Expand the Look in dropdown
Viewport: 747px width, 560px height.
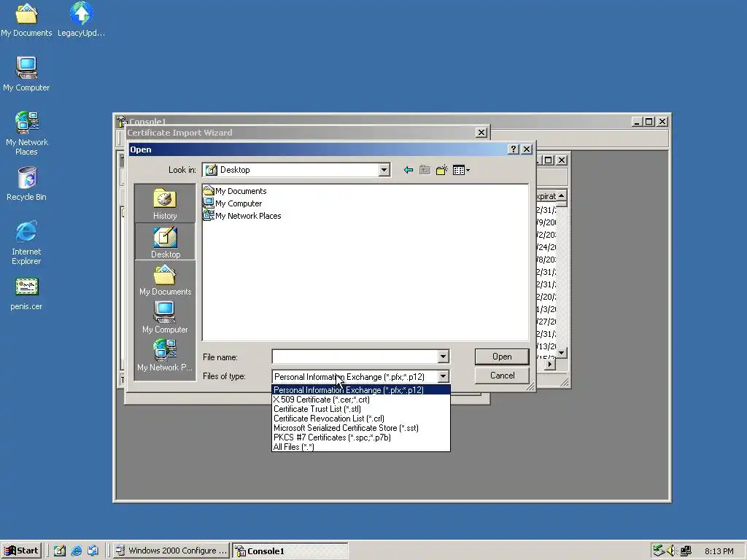coord(384,170)
